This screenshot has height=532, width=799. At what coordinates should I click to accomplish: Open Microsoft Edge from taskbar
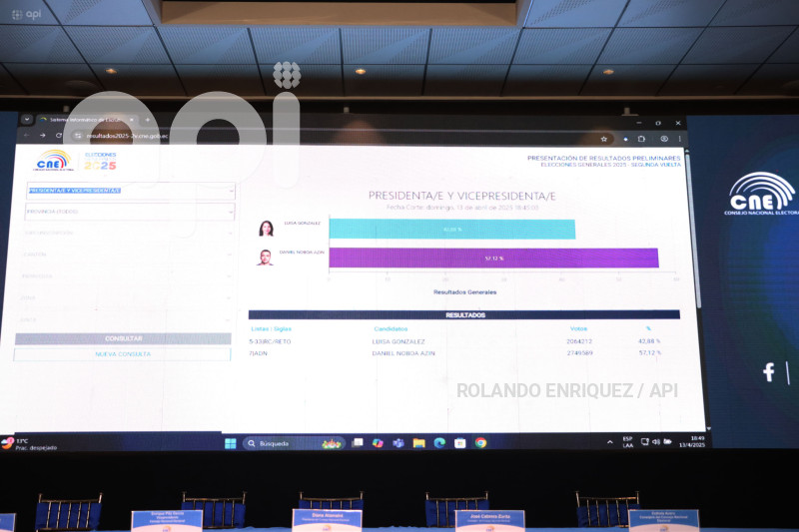[439, 443]
